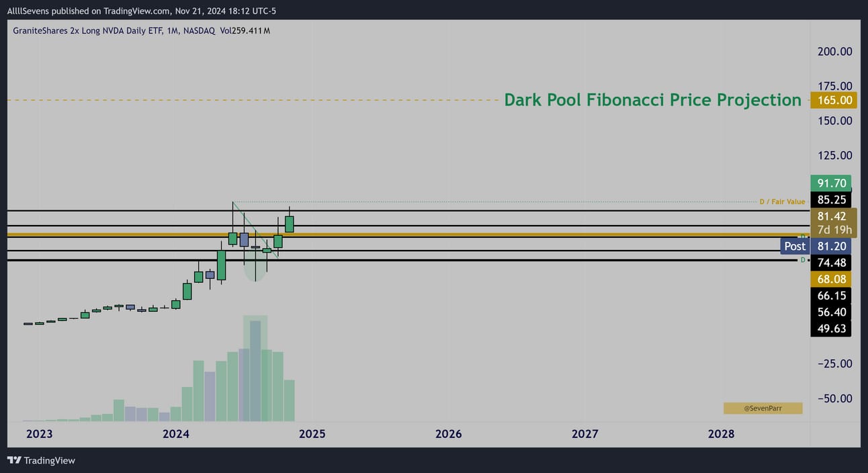Click the 81.42 current price label
The height and width of the screenshot is (473, 868).
pos(830,216)
